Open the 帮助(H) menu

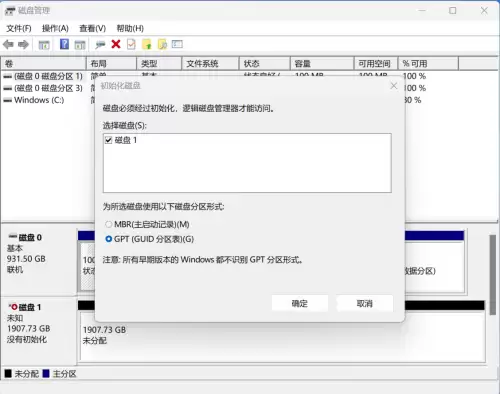(x=130, y=29)
